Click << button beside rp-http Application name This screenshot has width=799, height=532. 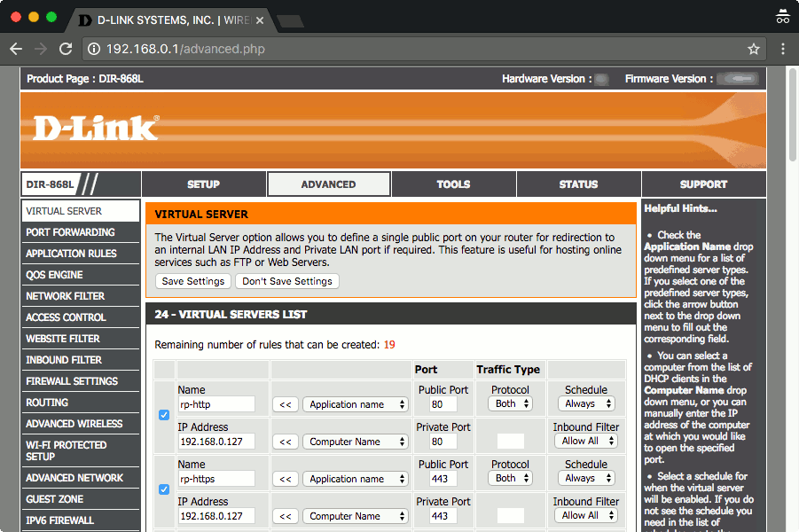(x=286, y=404)
